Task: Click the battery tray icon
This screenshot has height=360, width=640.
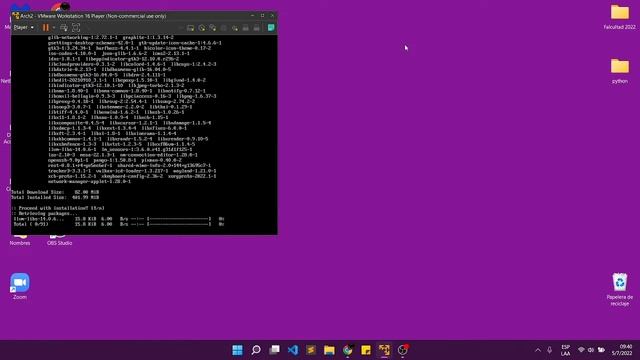Action: click(601, 350)
